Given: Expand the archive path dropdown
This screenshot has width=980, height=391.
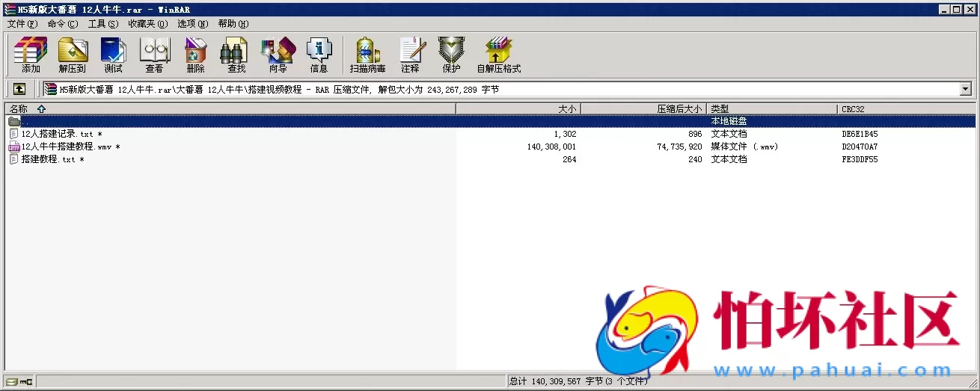Looking at the screenshot, I should pyautogui.click(x=965, y=89).
